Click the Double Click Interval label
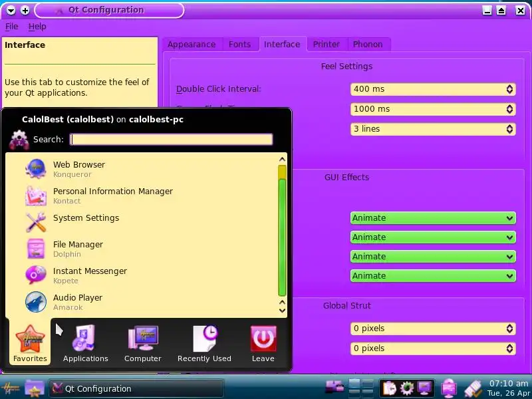The height and width of the screenshot is (399, 532). pyautogui.click(x=219, y=89)
